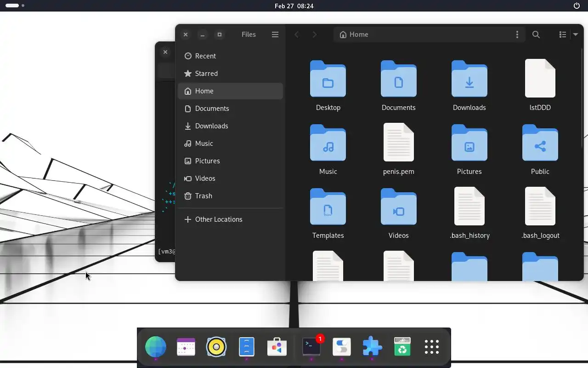Toggle list view in Files
Image resolution: width=588 pixels, height=368 pixels.
[x=562, y=34]
